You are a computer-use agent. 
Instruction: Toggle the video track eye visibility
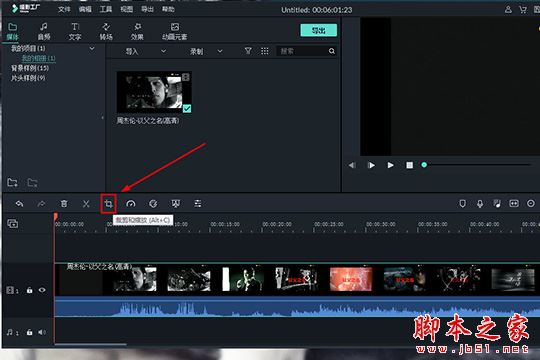(42, 290)
